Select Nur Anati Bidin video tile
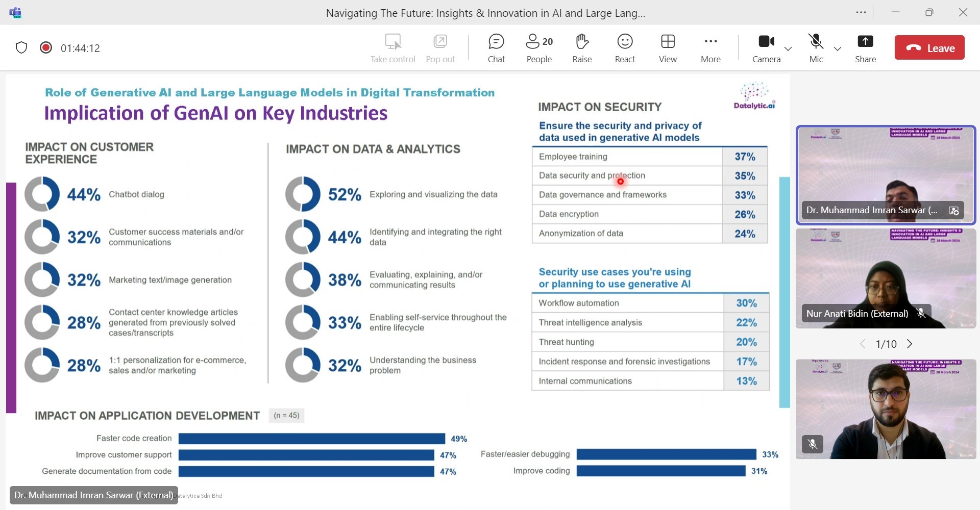Viewport: 980px width, 510px height. point(886,278)
